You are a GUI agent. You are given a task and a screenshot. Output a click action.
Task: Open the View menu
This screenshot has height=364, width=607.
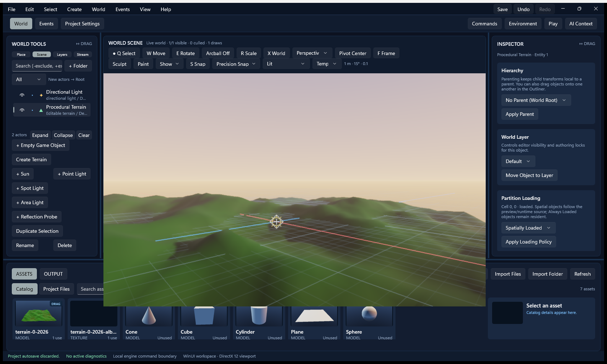[x=145, y=9]
